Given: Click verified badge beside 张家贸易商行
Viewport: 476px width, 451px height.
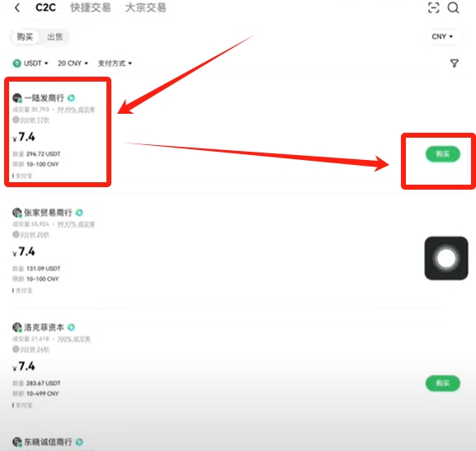Looking at the screenshot, I should tap(79, 213).
